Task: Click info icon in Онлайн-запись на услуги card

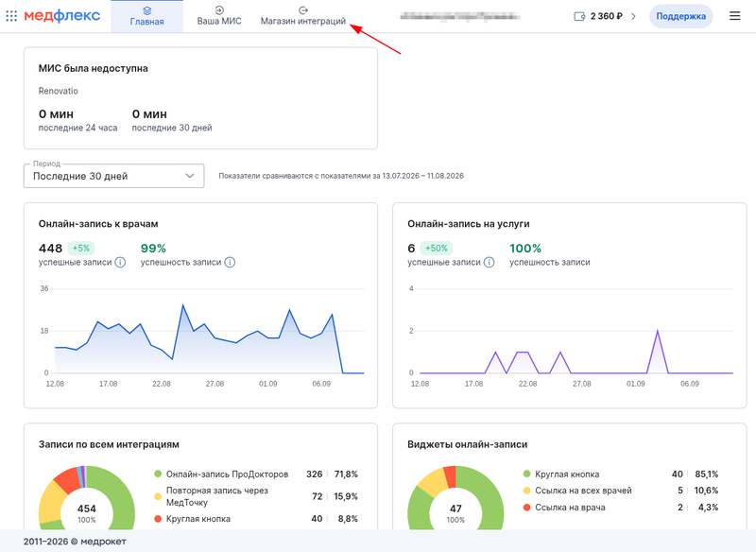Action: click(x=489, y=262)
